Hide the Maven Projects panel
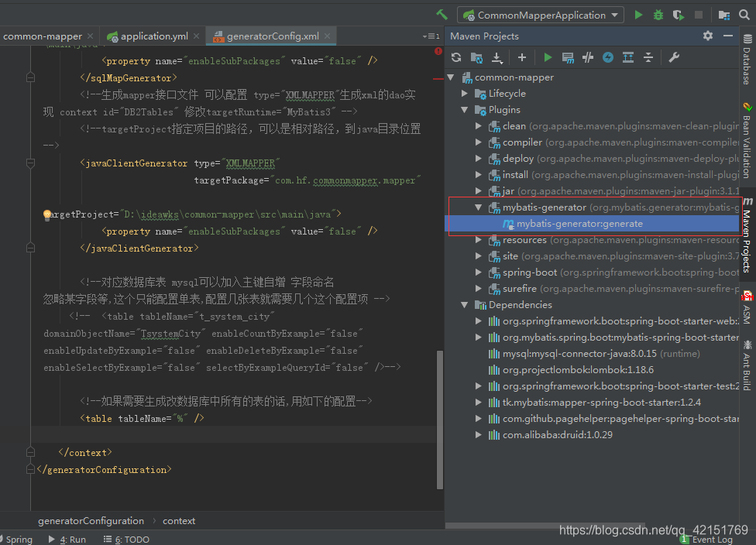Image resolution: width=756 pixels, height=545 pixels. tap(728, 36)
